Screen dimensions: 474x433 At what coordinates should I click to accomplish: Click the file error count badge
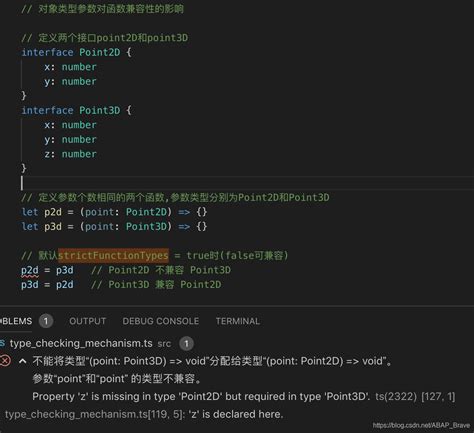click(x=186, y=344)
